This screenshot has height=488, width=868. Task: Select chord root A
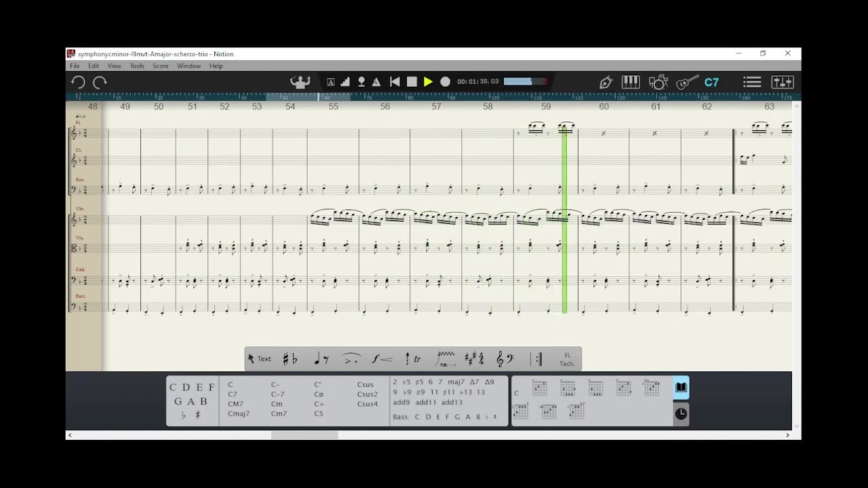190,401
